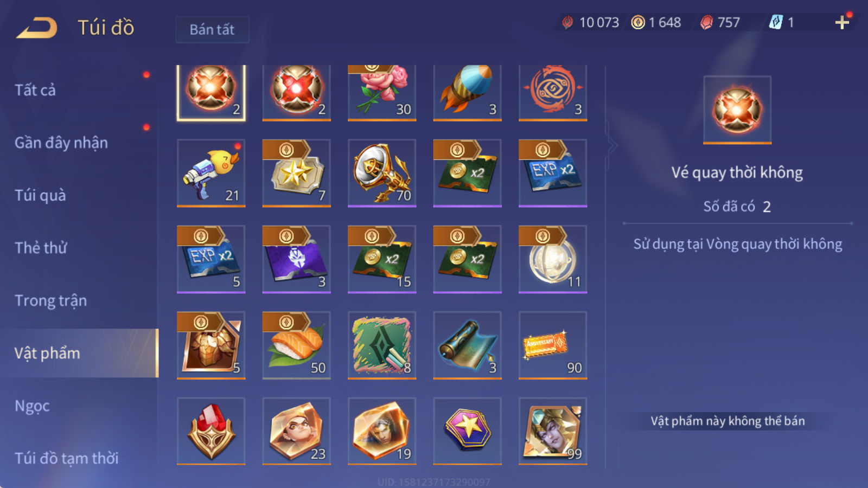Select the blue scroll item
The image size is (868, 488).
click(x=467, y=345)
